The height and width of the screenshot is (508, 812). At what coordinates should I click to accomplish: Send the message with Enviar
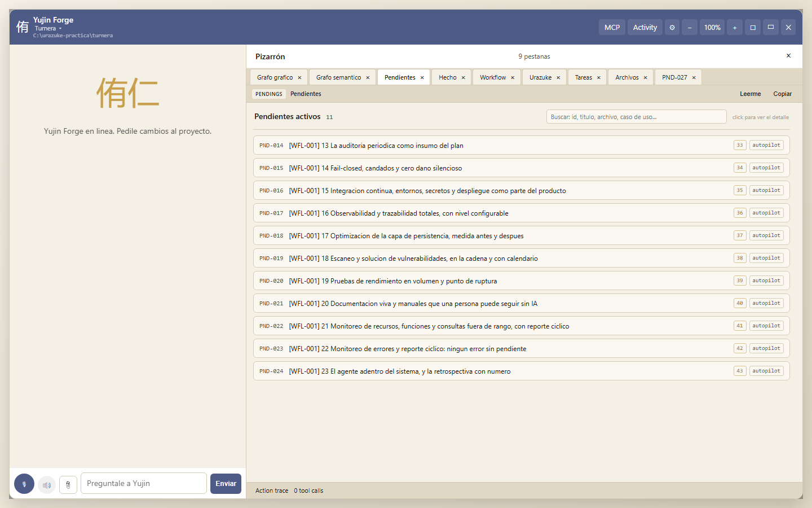(226, 484)
